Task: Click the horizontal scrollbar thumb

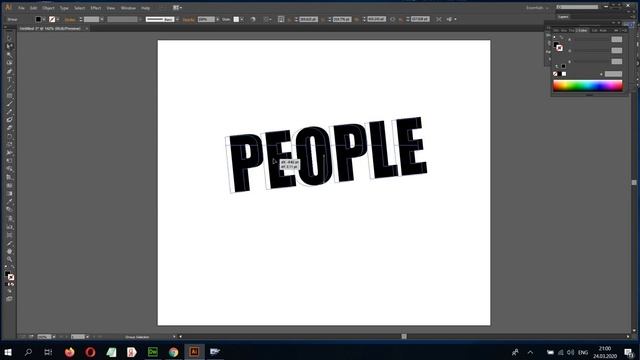Action: 404,336
